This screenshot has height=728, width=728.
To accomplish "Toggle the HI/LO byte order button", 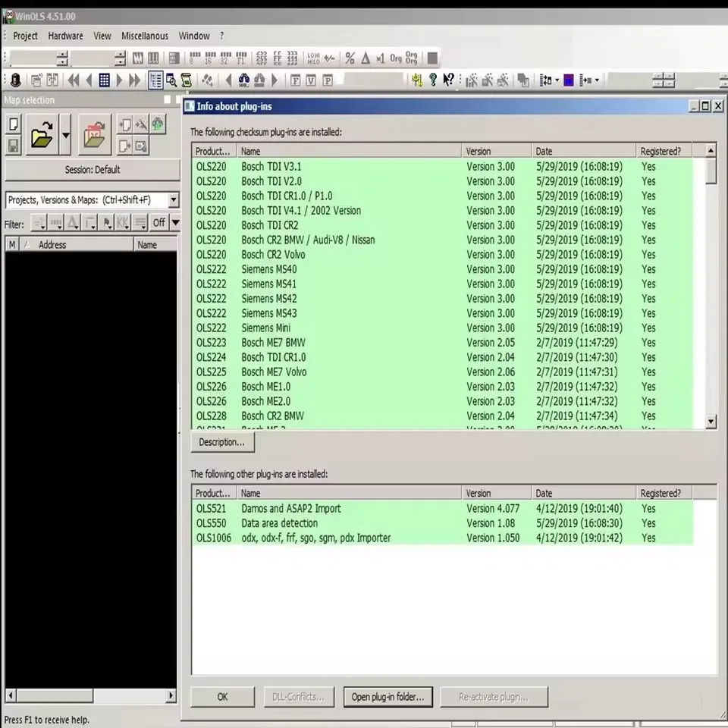I will click(312, 58).
